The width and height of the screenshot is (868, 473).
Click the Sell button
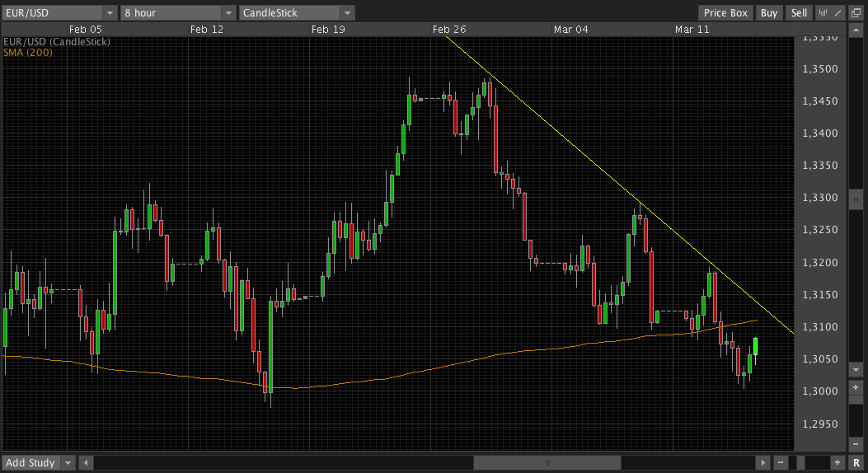[799, 12]
